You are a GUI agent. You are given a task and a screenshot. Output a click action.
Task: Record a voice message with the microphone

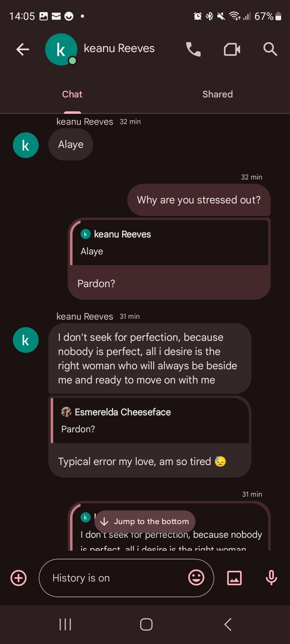coord(271,578)
